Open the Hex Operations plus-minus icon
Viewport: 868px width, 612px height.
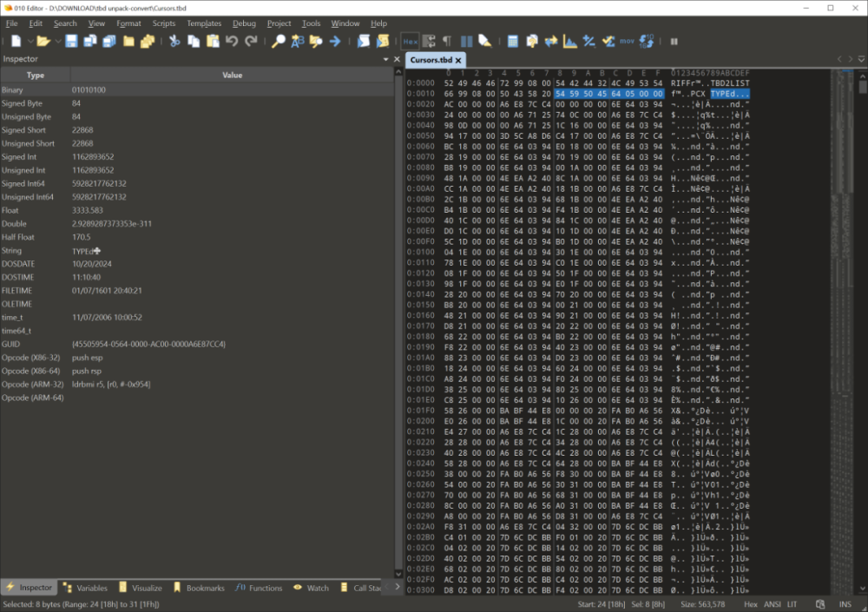(589, 41)
